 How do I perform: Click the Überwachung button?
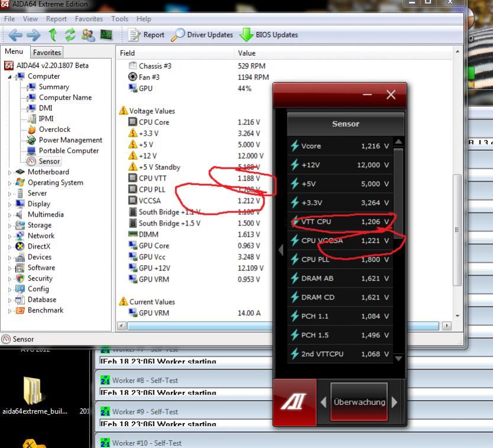click(359, 401)
